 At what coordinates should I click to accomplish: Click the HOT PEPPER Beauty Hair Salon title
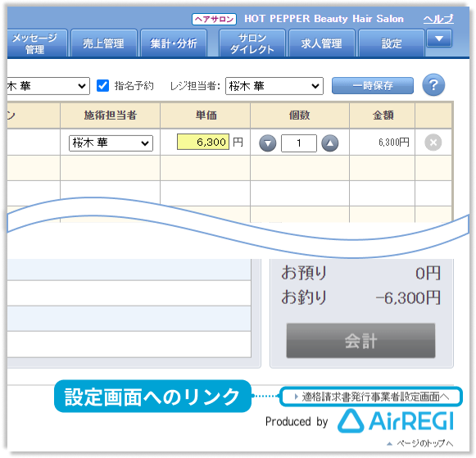click(324, 19)
